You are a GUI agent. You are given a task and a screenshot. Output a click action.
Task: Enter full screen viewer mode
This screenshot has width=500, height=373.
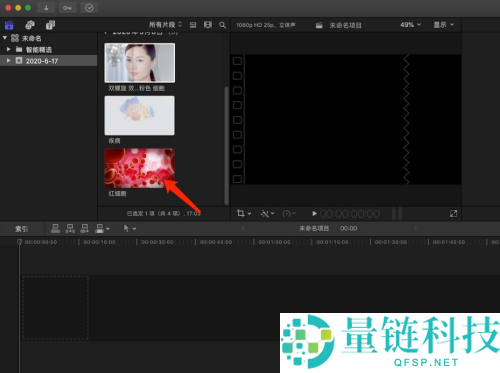pos(453,213)
